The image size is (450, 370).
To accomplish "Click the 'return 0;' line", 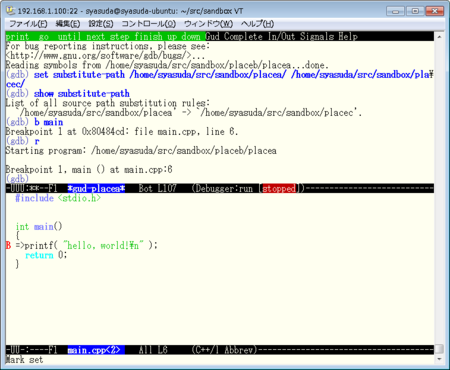I will 46,255.
